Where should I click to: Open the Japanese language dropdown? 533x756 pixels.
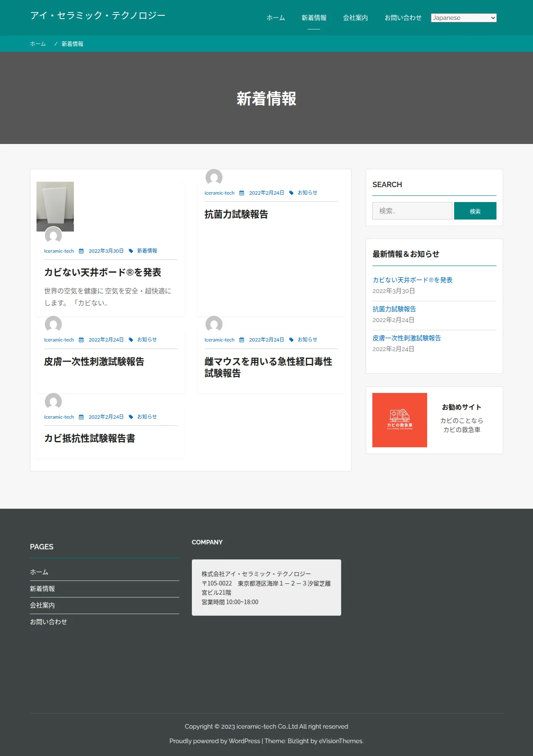tap(464, 18)
